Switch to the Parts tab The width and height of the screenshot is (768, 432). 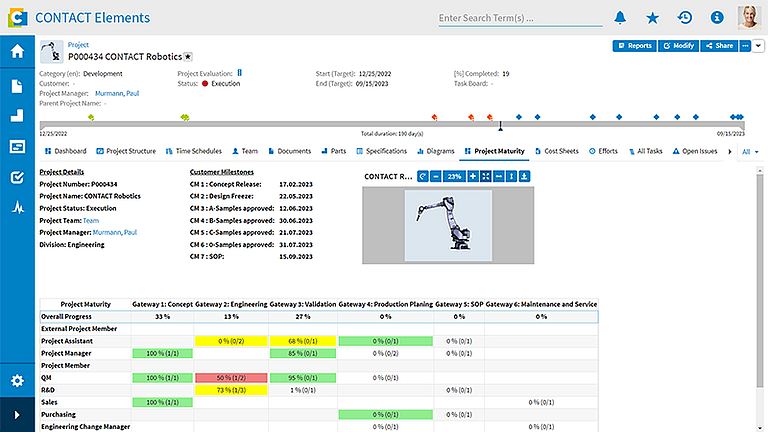(x=334, y=151)
